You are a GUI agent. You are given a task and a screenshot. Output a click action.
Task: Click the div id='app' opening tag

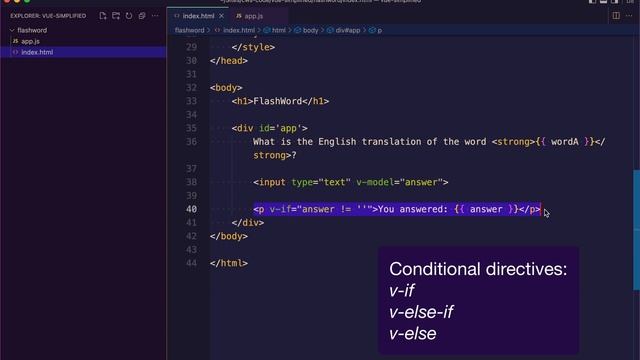[x=269, y=128]
